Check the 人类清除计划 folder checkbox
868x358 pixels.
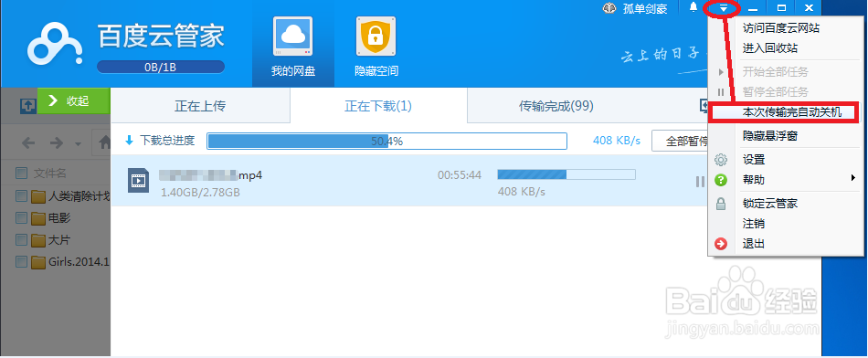[x=22, y=195]
